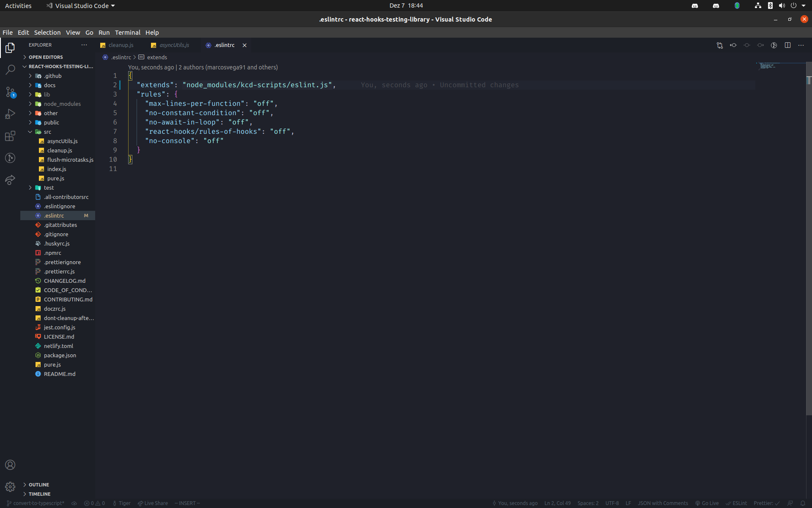This screenshot has width=812, height=508.
Task: Select .prettierrc.js in file tree
Action: (58, 271)
